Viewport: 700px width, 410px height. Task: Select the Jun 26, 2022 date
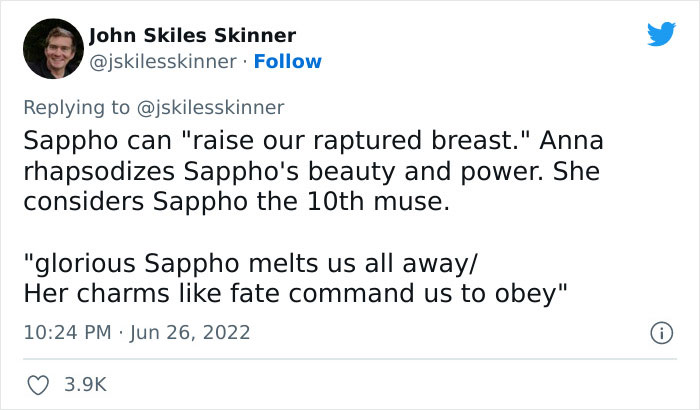tap(190, 333)
